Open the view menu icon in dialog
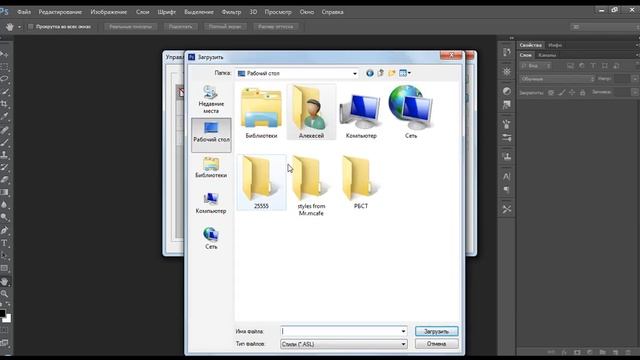The height and width of the screenshot is (360, 640). pos(405,73)
